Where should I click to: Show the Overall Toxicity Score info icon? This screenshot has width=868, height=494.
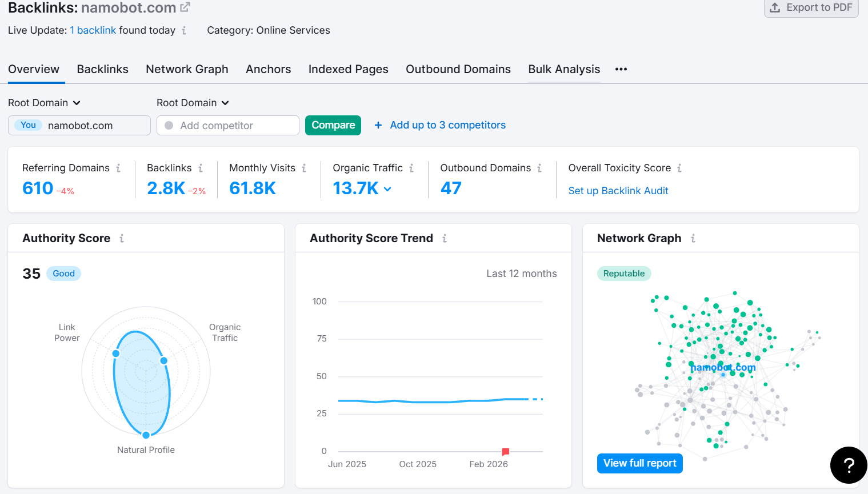(x=679, y=168)
